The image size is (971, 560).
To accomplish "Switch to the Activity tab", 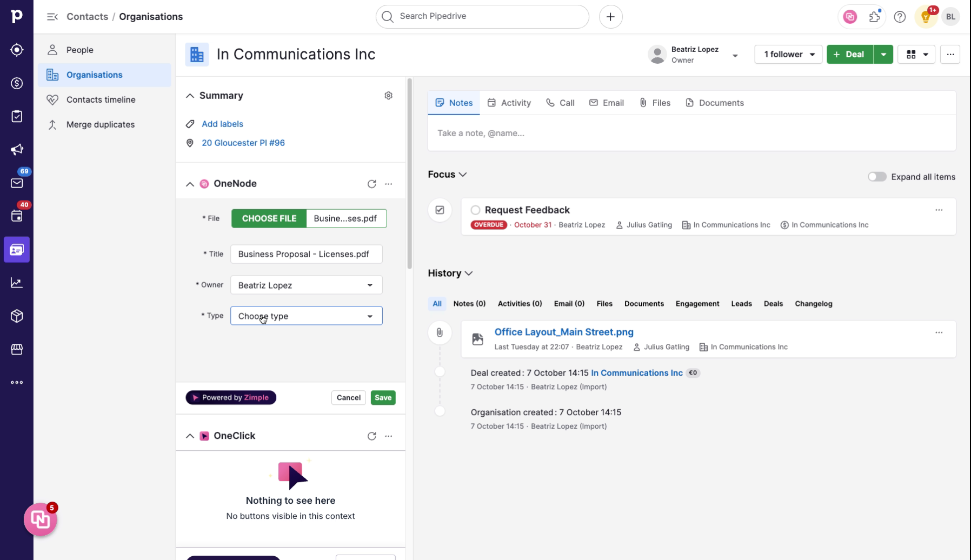I will (x=509, y=103).
